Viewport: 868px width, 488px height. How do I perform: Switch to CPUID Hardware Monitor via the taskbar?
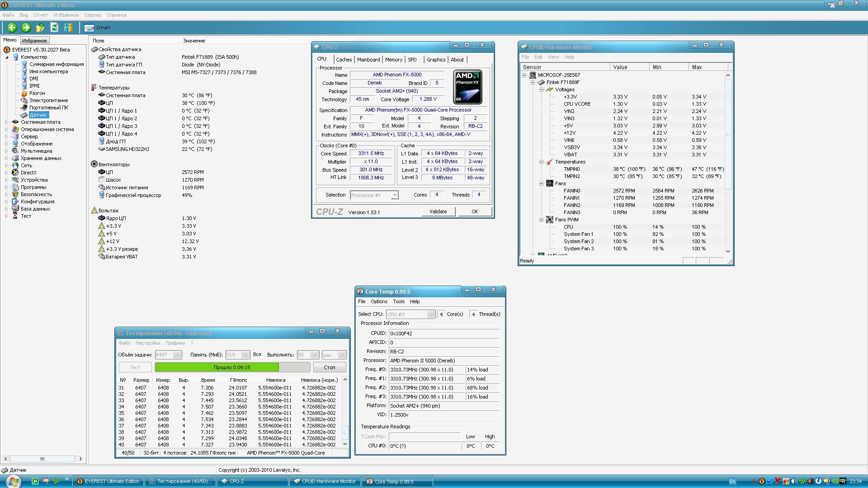[325, 481]
